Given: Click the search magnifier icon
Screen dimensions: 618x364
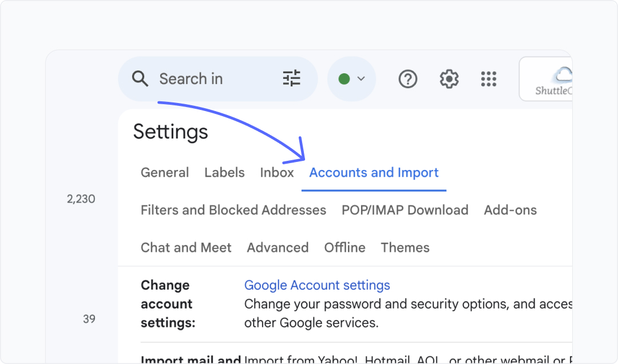Looking at the screenshot, I should click(x=140, y=79).
